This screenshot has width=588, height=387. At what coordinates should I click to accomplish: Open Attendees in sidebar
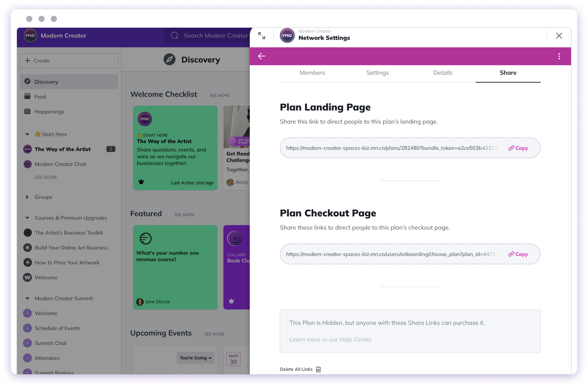47,358
